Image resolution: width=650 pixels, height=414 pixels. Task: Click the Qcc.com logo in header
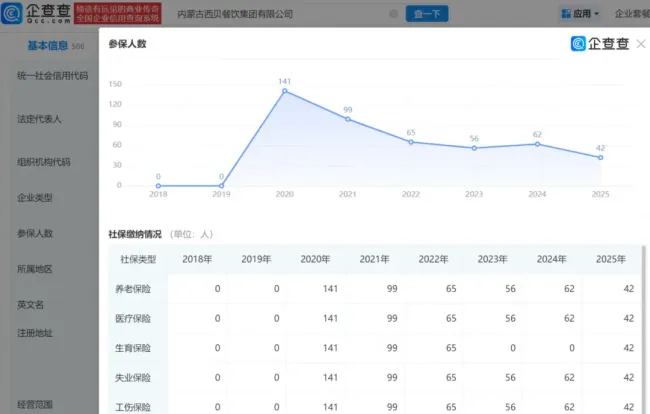coord(36,13)
